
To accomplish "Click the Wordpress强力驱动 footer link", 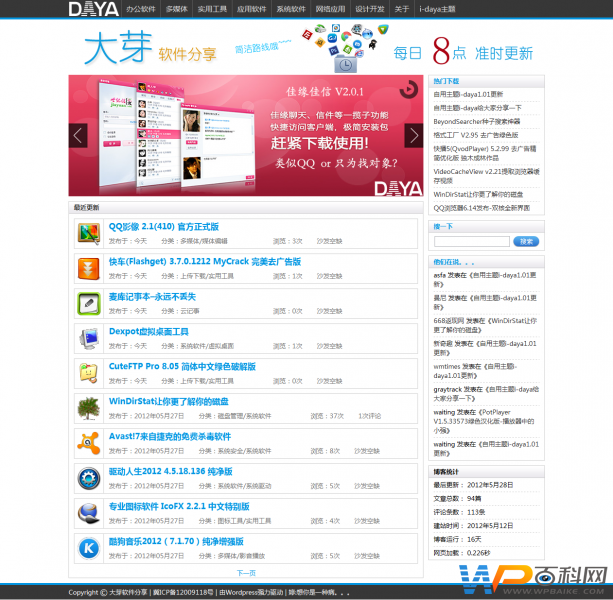I will coord(251,592).
